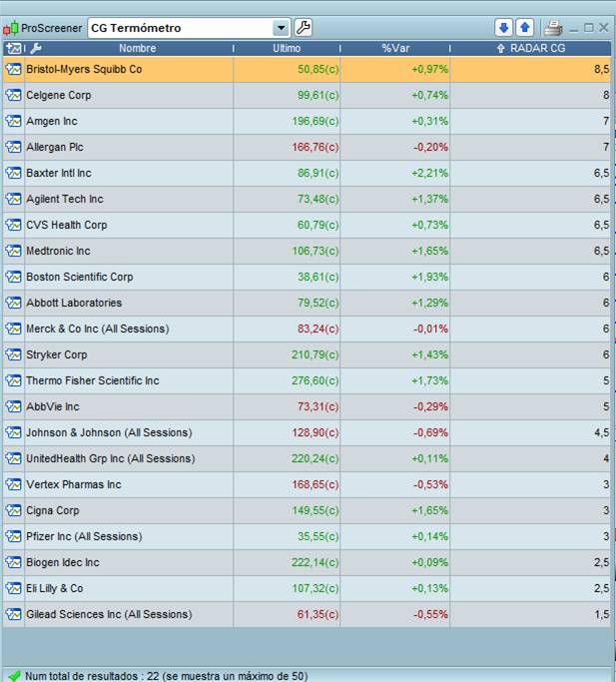Click the printer icon

click(x=553, y=28)
